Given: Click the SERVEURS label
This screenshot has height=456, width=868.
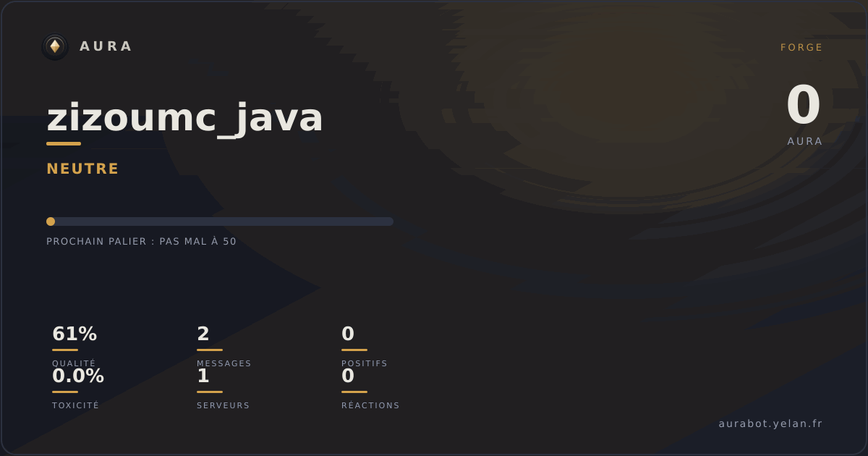Looking at the screenshot, I should (223, 406).
